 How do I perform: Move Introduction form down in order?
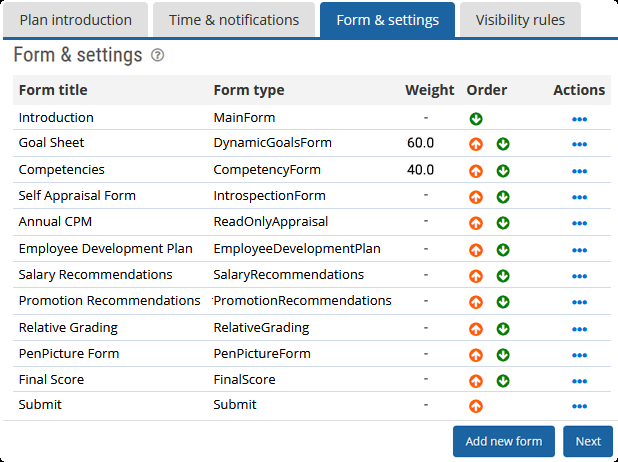[x=476, y=119]
